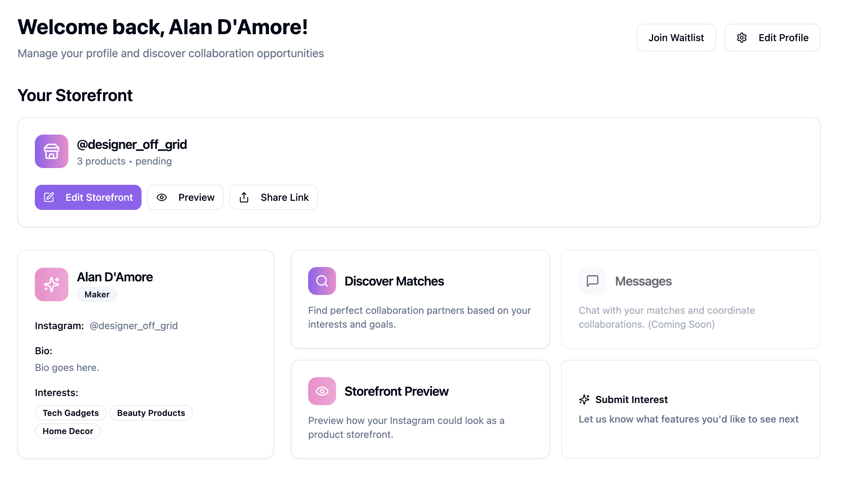868x486 pixels.
Task: Click the Submit Interest heading
Action: coord(631,400)
